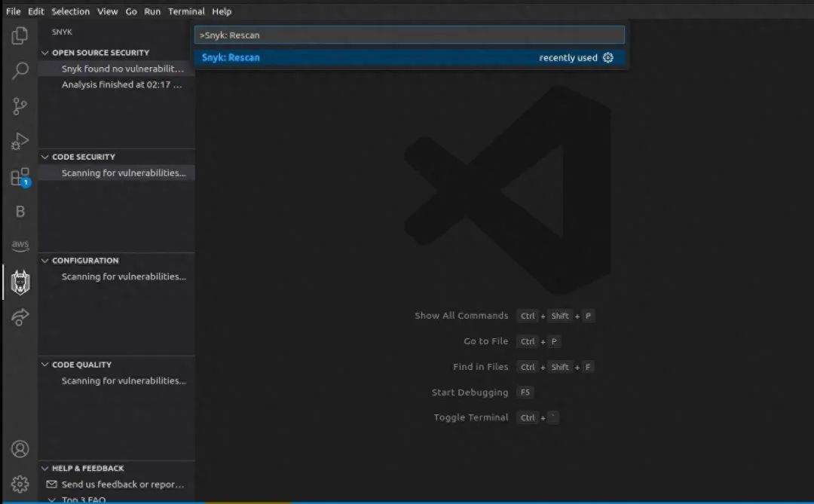Click the 'Find in Files' hint text
This screenshot has height=504, width=814.
[x=481, y=366]
